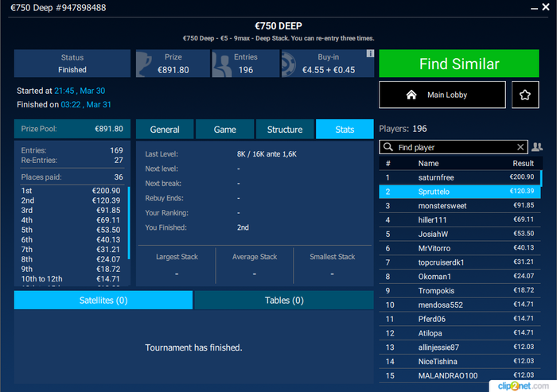Select player Atilopa

tap(460, 333)
